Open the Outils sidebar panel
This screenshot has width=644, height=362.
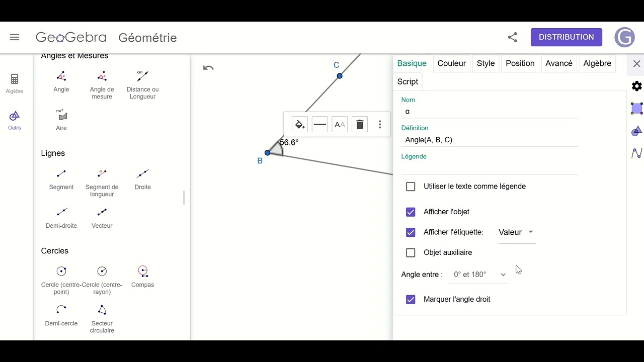pos(15,120)
